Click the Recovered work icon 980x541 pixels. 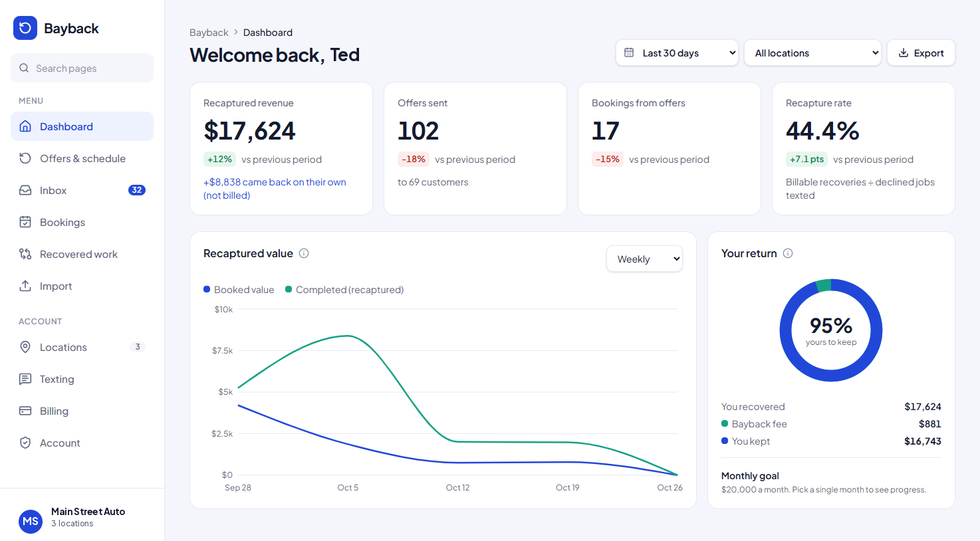pos(25,254)
